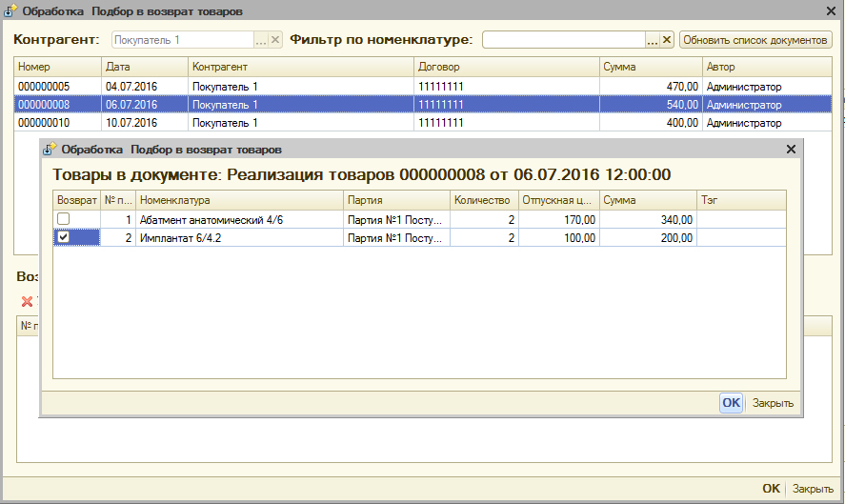Confirm the goods dialog with OK
Viewport: 845px width, 504px height.
(731, 403)
